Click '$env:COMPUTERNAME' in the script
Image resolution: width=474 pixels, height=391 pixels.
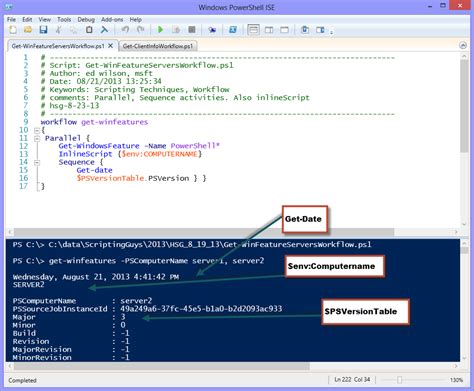159,154
